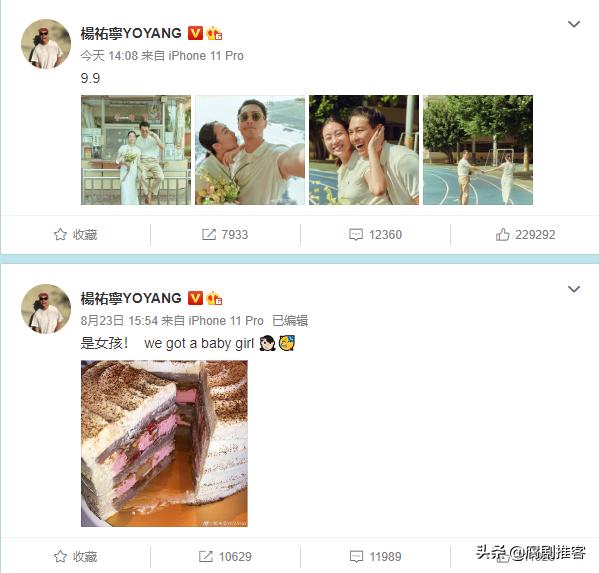Click the first post's profile avatar
Image resolution: width=599 pixels, height=573 pixels.
click(46, 44)
